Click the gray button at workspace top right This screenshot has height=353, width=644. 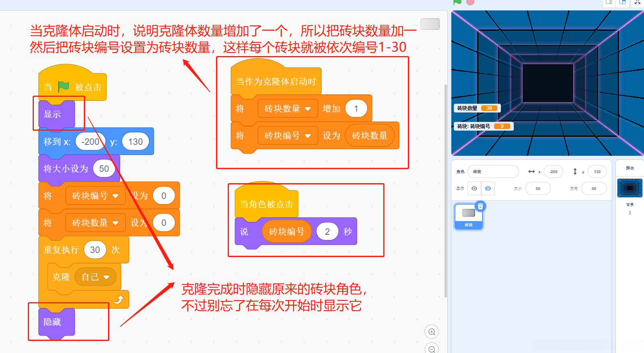click(x=430, y=24)
